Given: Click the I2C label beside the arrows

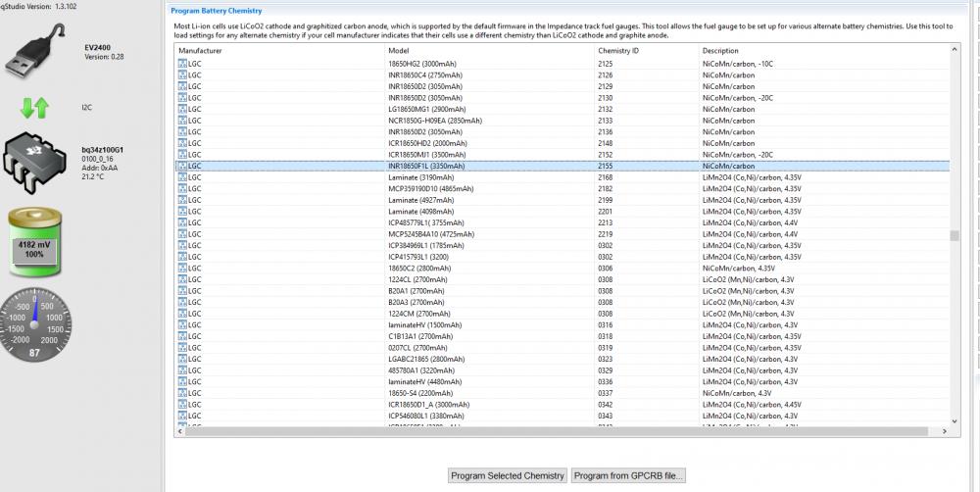Looking at the screenshot, I should coord(87,108).
